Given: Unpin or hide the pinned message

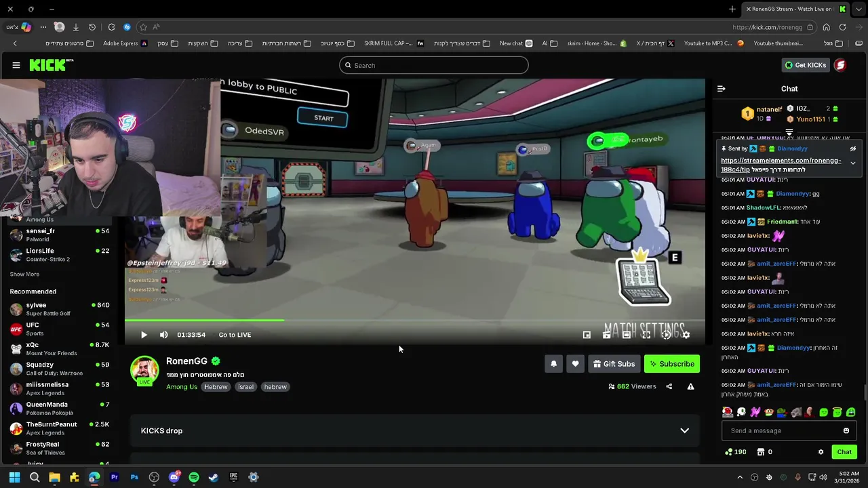Looking at the screenshot, I should [x=853, y=149].
